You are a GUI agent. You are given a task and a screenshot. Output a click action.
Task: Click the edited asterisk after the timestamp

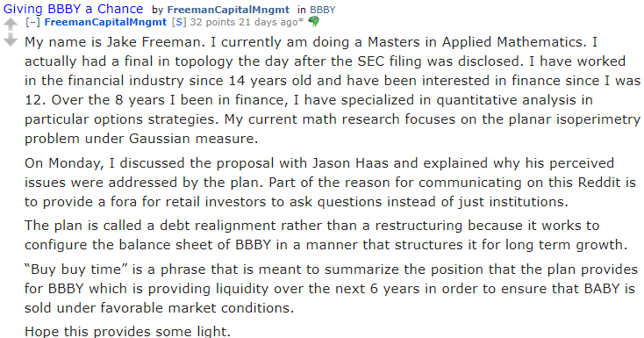click(302, 20)
